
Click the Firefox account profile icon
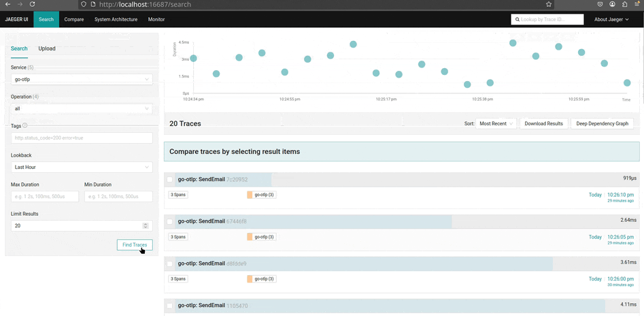tap(613, 4)
